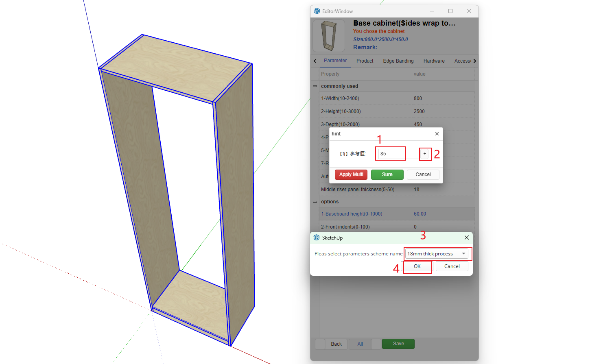Maximize the EditorWindow
The height and width of the screenshot is (364, 590).
pyautogui.click(x=450, y=11)
